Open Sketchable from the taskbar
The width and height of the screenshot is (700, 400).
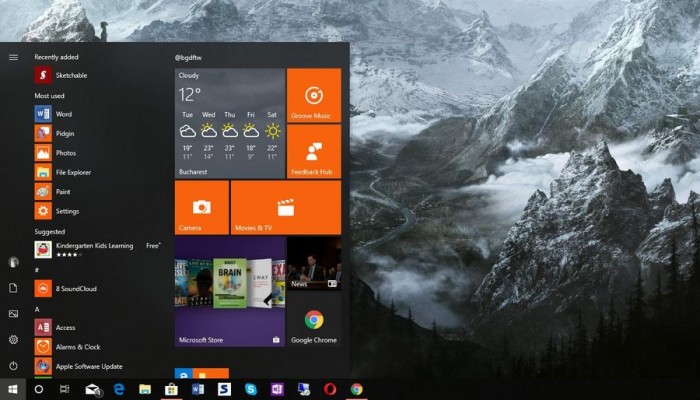coord(224,389)
